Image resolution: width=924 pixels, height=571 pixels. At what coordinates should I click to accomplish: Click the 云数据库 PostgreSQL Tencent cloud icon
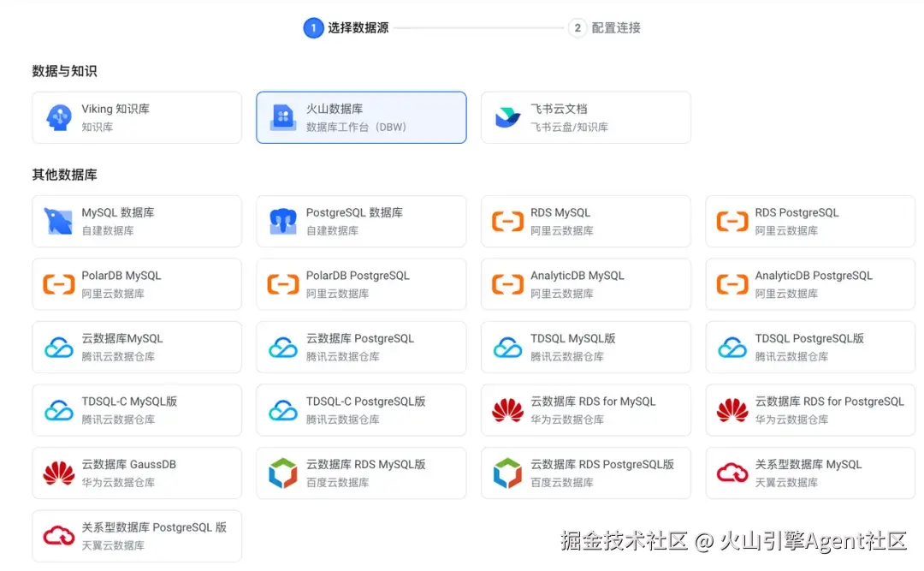[283, 348]
